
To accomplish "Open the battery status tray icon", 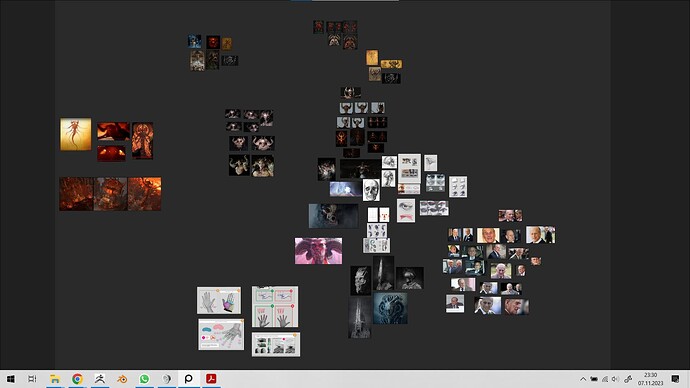I will (594, 379).
